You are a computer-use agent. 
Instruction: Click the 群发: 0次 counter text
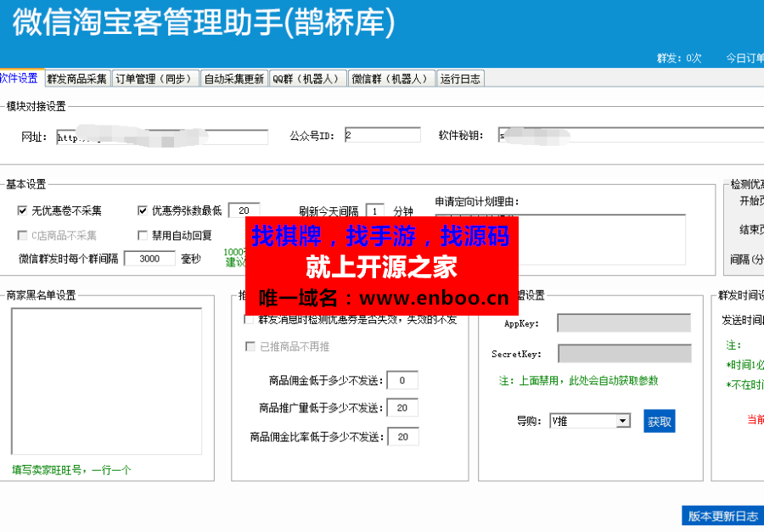point(679,59)
